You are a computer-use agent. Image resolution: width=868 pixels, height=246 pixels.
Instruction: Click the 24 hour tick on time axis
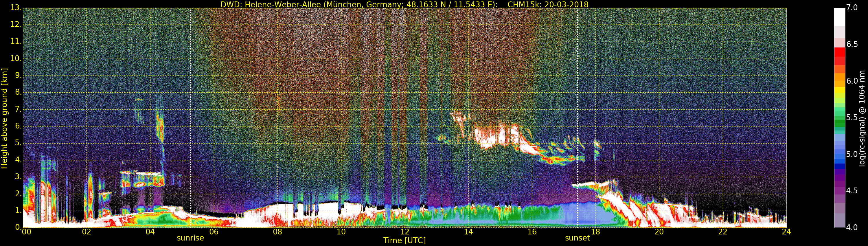[786, 232]
